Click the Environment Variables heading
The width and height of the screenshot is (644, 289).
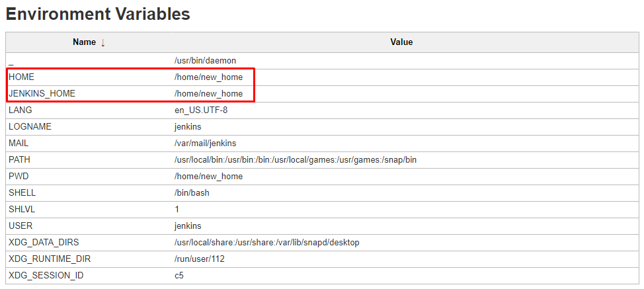[98, 14]
